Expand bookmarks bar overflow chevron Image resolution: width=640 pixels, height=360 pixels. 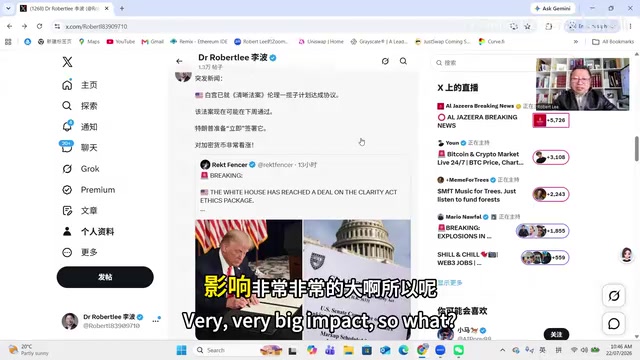point(576,42)
